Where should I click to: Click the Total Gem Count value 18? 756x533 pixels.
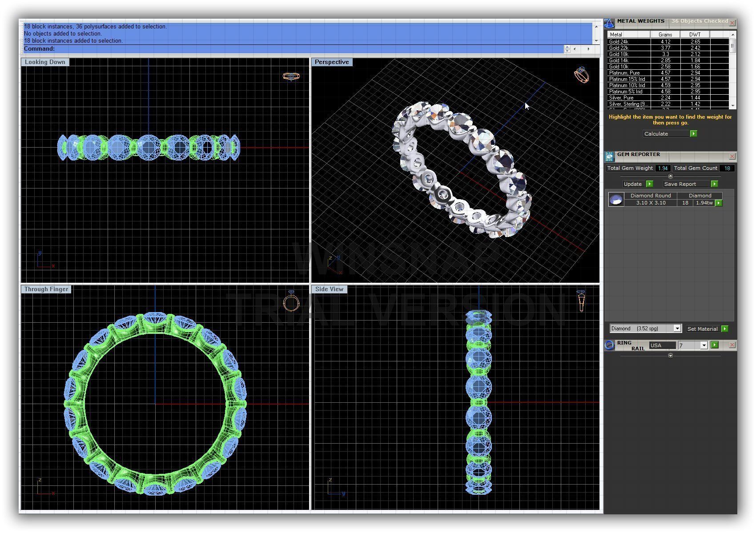click(727, 168)
